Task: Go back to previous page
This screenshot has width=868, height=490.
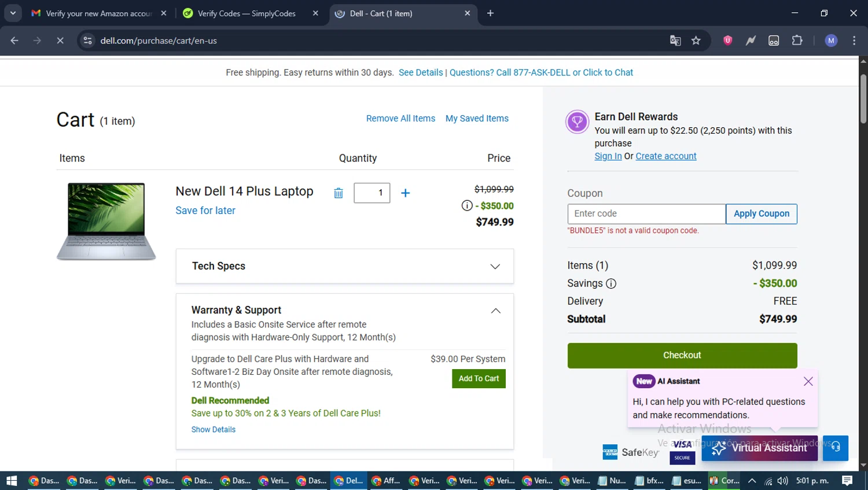Action: 14,40
